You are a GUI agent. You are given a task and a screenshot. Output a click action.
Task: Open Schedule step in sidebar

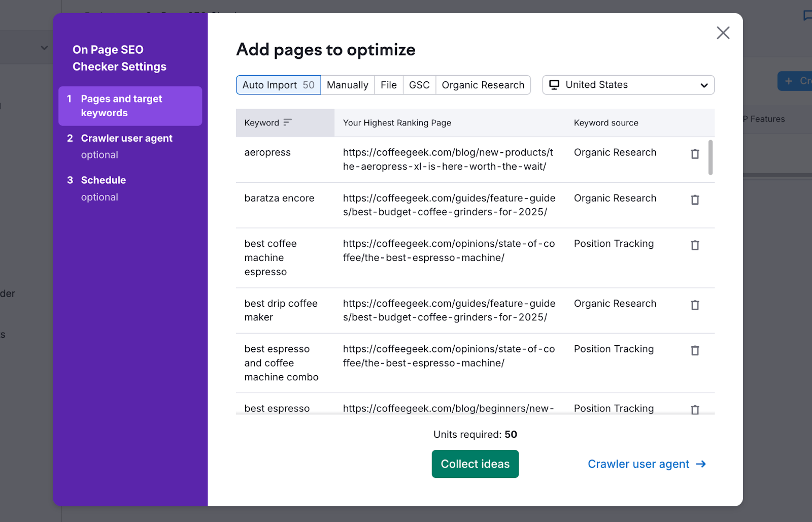(104, 180)
